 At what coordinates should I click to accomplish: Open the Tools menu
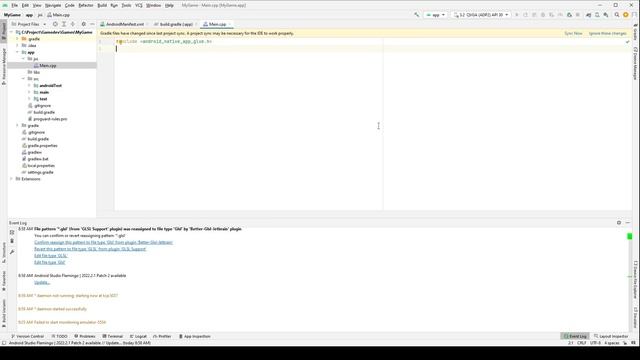coord(127,5)
